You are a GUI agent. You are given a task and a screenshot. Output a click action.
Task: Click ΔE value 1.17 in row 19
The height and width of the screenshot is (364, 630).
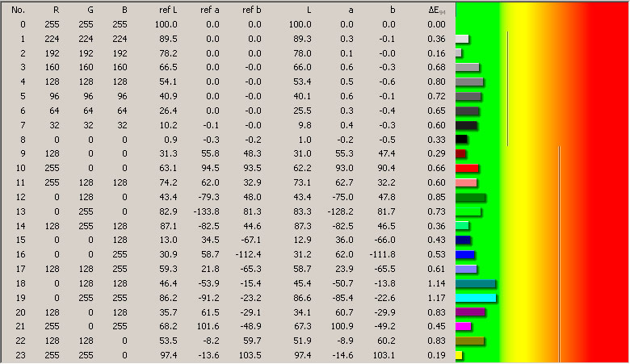click(x=436, y=298)
